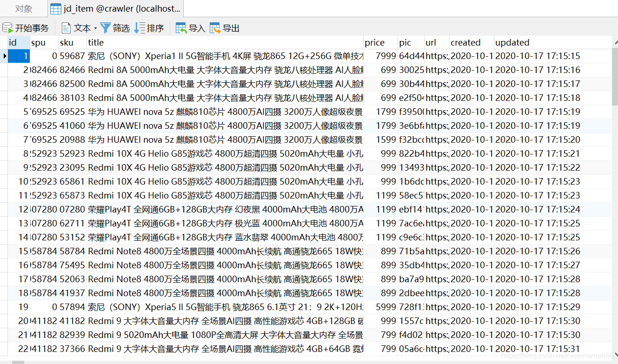Select the id cell of row 22
The height and width of the screenshot is (364, 618).
tap(19, 349)
